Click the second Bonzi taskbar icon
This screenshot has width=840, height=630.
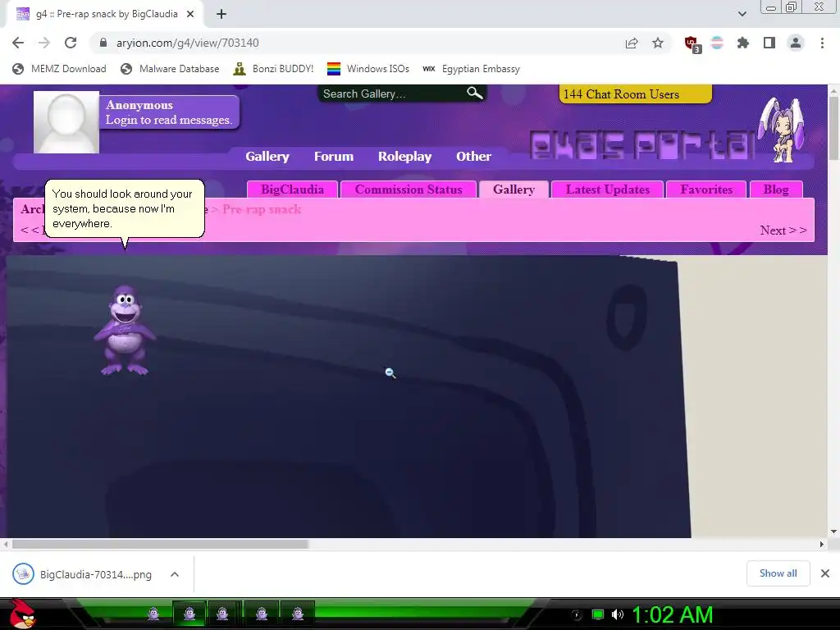(x=189, y=614)
